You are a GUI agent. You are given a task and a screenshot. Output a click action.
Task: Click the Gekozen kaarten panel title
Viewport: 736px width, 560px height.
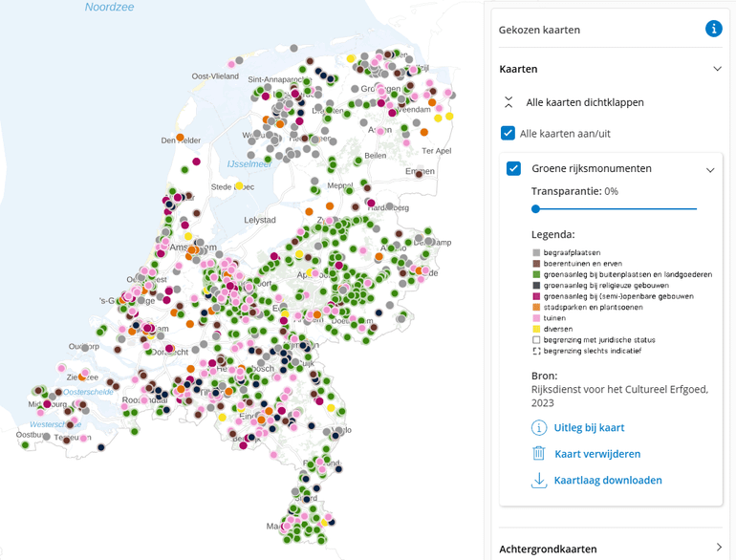point(539,30)
